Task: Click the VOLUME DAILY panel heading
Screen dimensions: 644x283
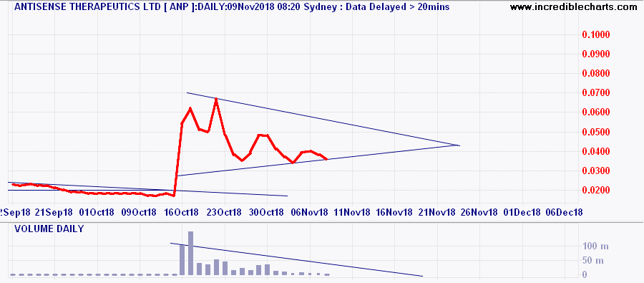Action: [x=49, y=229]
